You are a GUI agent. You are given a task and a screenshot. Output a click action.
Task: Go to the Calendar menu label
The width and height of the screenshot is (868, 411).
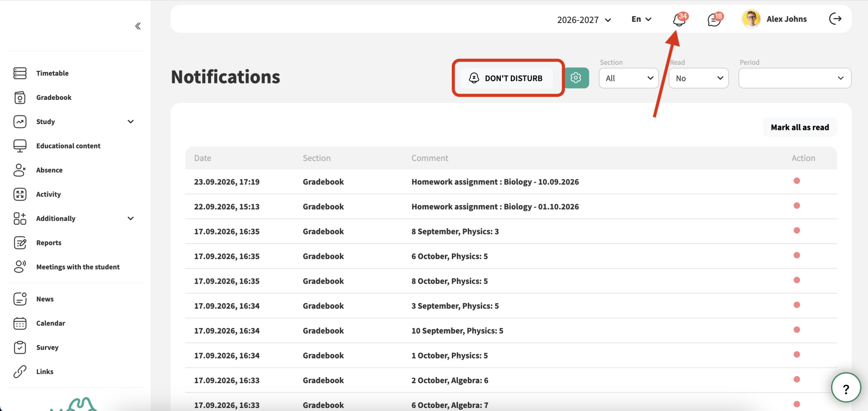(51, 323)
